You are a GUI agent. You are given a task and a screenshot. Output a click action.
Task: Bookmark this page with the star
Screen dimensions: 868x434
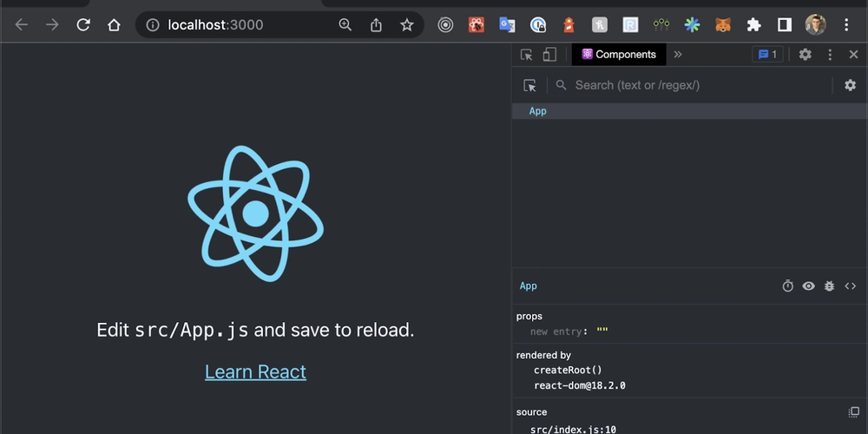pos(407,25)
